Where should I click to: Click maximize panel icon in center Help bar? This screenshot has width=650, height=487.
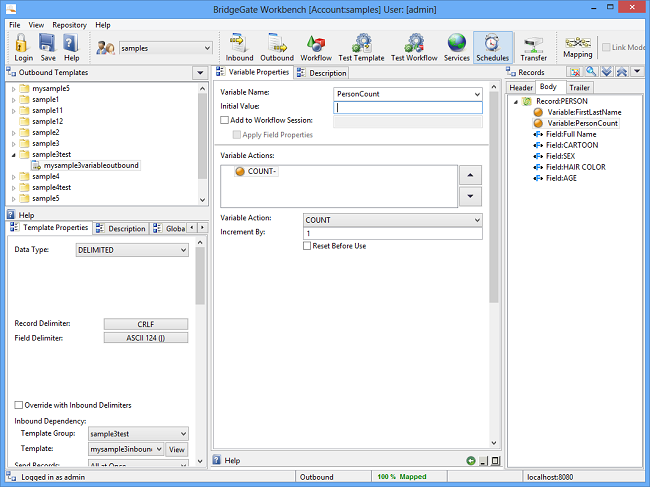pyautogui.click(x=495, y=461)
